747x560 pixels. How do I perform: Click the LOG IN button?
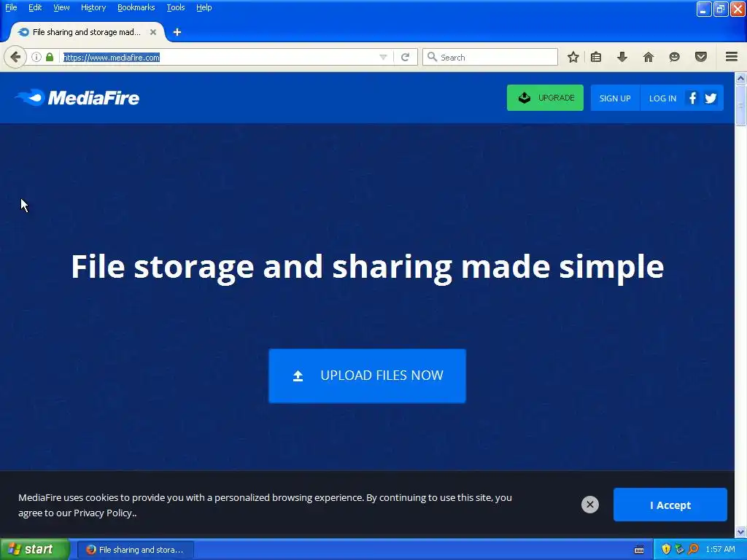(x=662, y=98)
